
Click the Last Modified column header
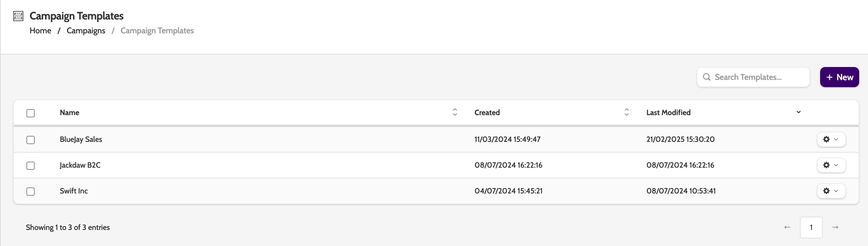click(x=668, y=113)
